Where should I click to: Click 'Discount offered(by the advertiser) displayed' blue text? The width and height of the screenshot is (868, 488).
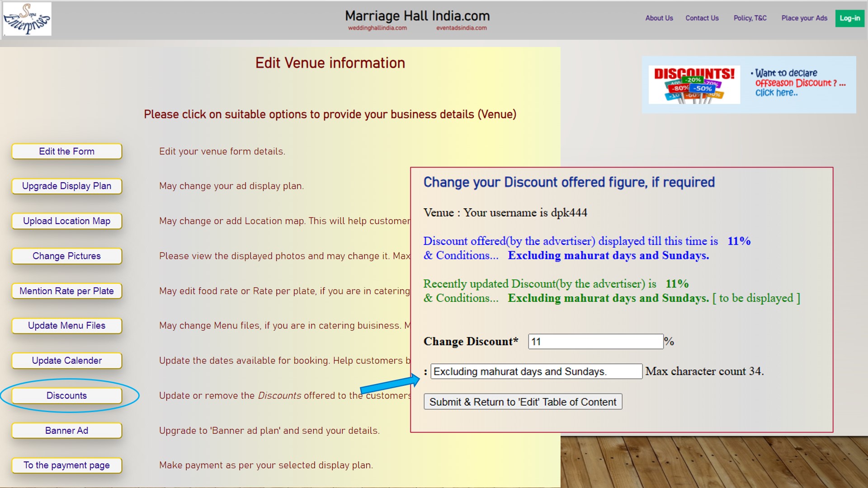pyautogui.click(x=587, y=241)
